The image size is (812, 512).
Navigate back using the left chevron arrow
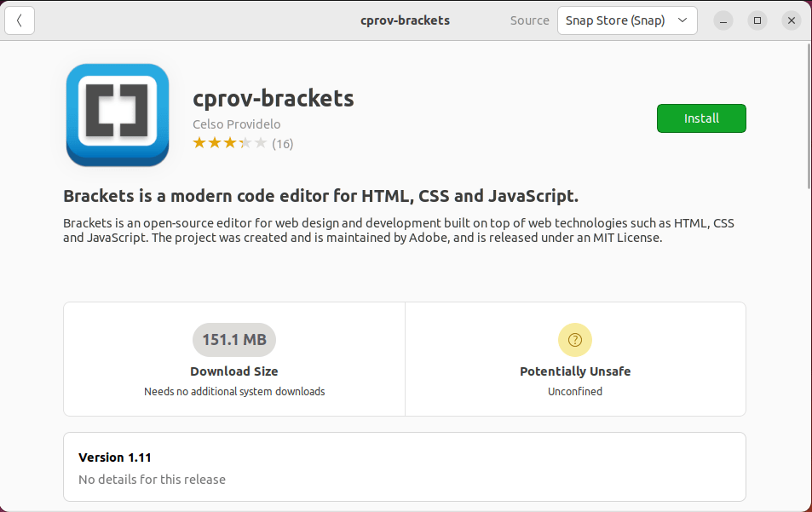pyautogui.click(x=20, y=20)
